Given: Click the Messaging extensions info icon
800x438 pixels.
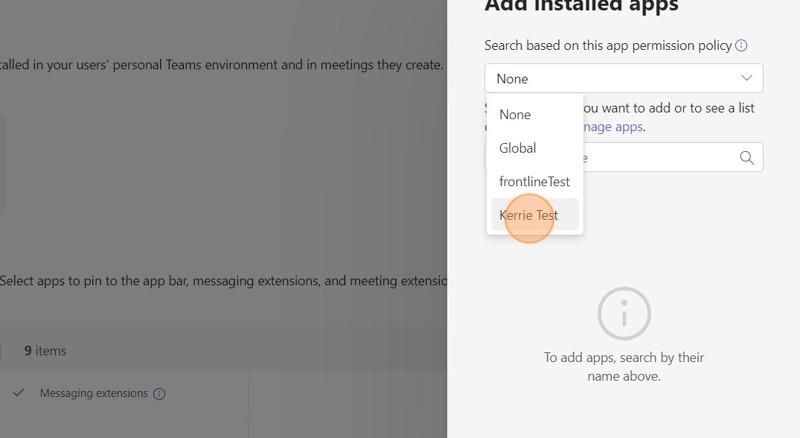Looking at the screenshot, I should click(x=159, y=394).
